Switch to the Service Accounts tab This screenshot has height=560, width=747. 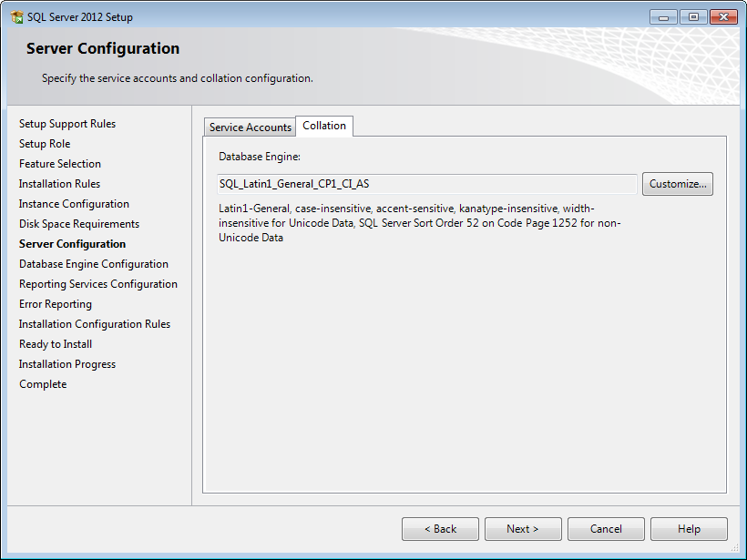(251, 127)
